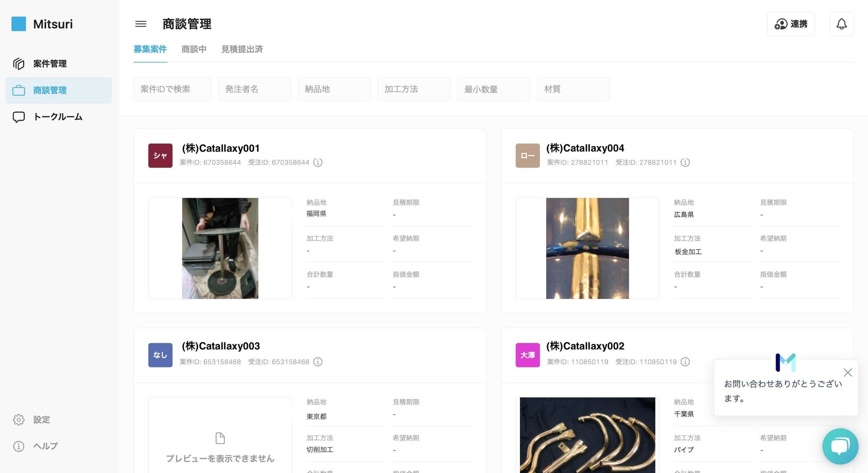Open the (株)Catallaxy002 card title
The image size is (868, 473).
585,346
